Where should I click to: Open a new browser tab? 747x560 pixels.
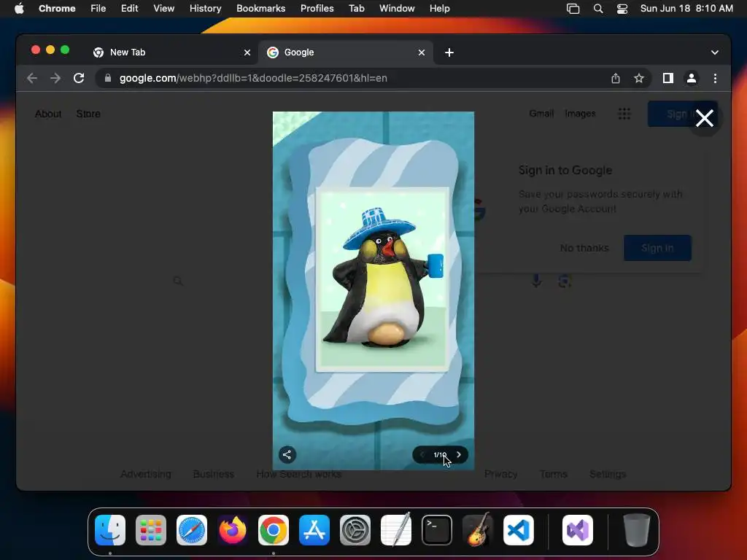449,52
